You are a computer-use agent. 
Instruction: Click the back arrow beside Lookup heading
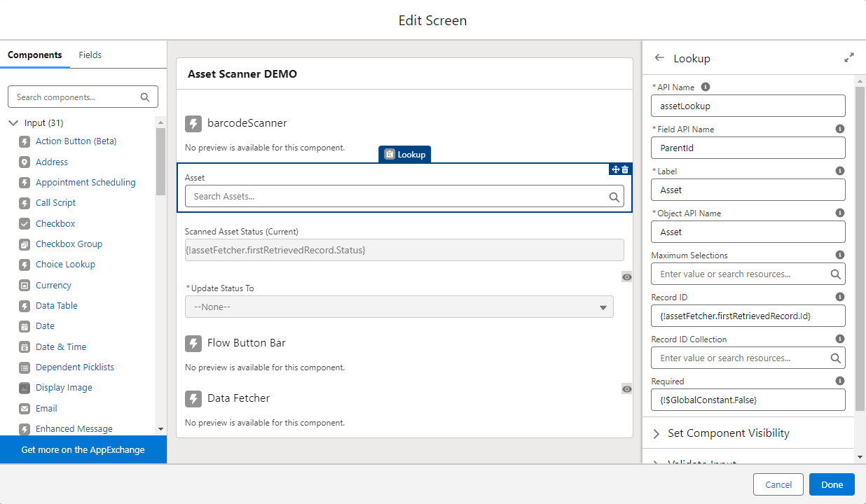click(659, 58)
